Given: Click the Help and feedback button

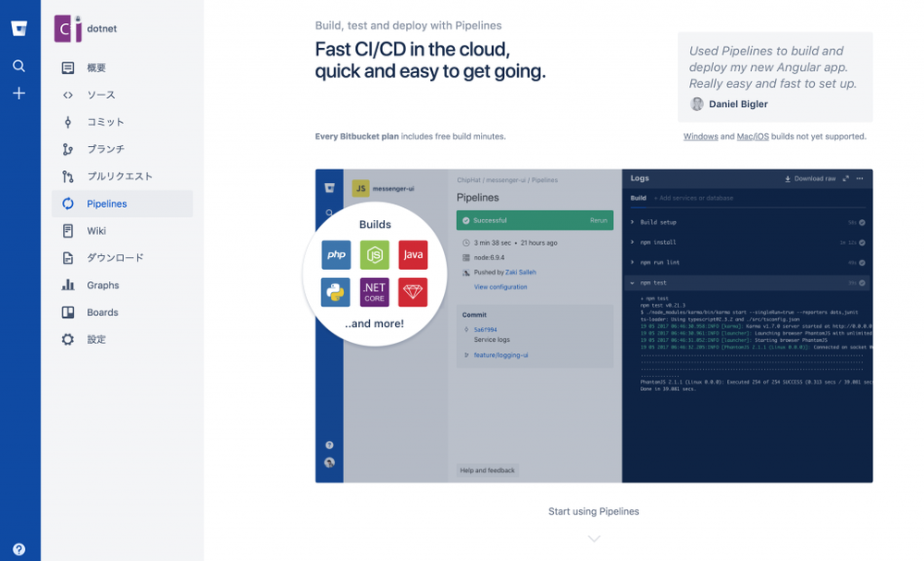Looking at the screenshot, I should [487, 470].
